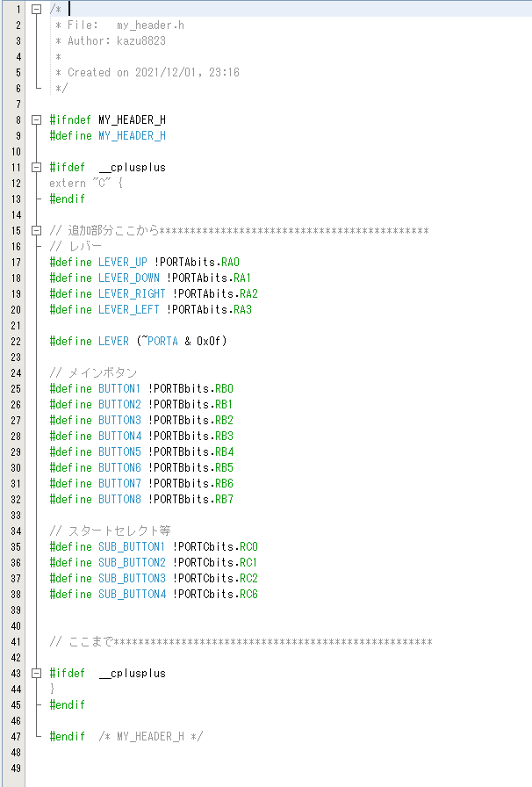The height and width of the screenshot is (787, 532).
Task: Click RA1 in the LEVER_DOWN definition
Action: [x=242, y=278]
